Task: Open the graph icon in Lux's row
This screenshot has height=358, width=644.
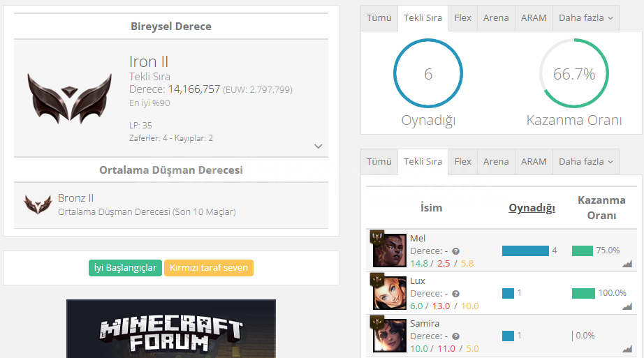Action: (x=627, y=306)
